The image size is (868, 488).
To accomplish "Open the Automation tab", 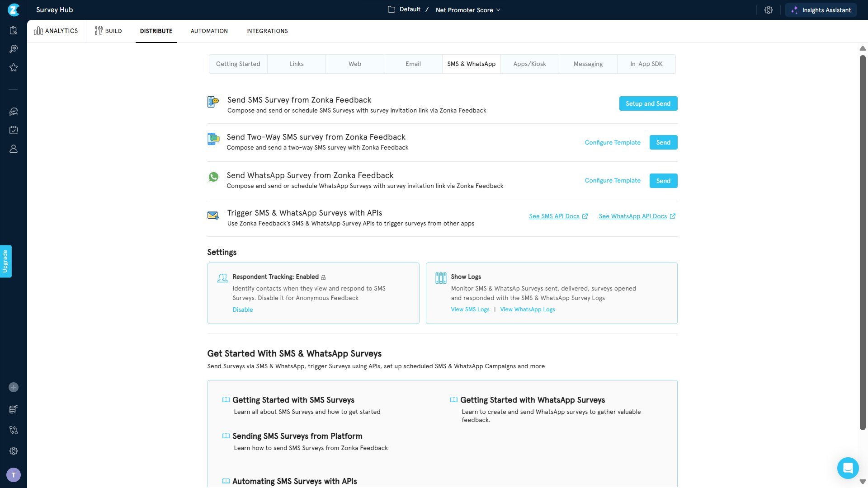I will (209, 31).
